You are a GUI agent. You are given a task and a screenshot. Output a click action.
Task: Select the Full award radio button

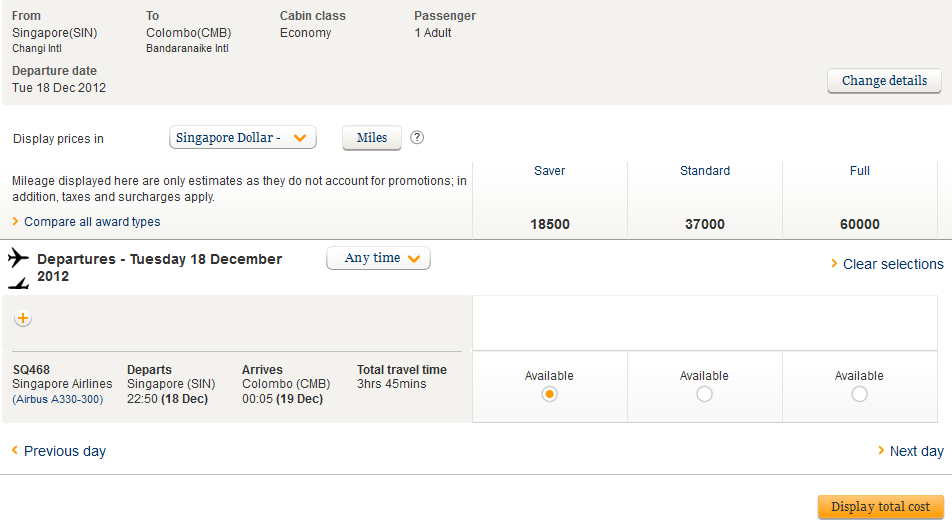tap(859, 394)
